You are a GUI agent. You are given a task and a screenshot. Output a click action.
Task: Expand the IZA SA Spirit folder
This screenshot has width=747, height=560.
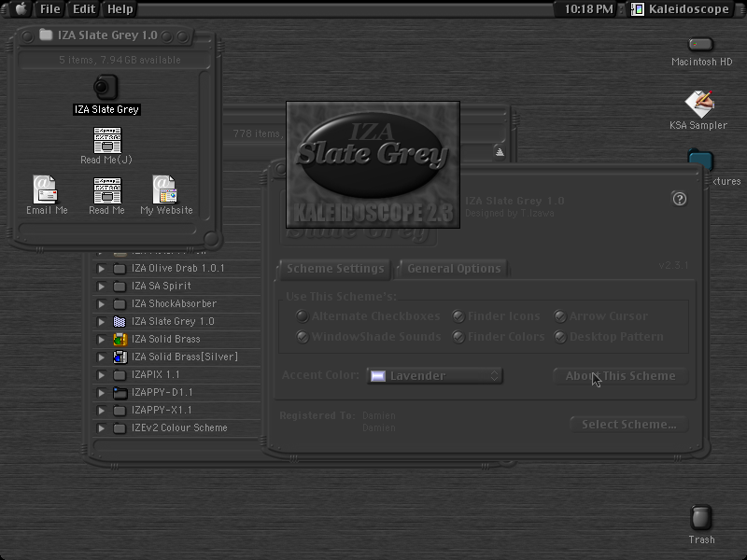pos(101,287)
